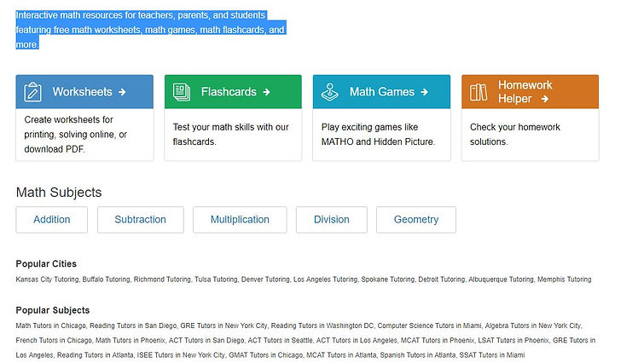Open the Homework Helper heading

pyautogui.click(x=525, y=92)
